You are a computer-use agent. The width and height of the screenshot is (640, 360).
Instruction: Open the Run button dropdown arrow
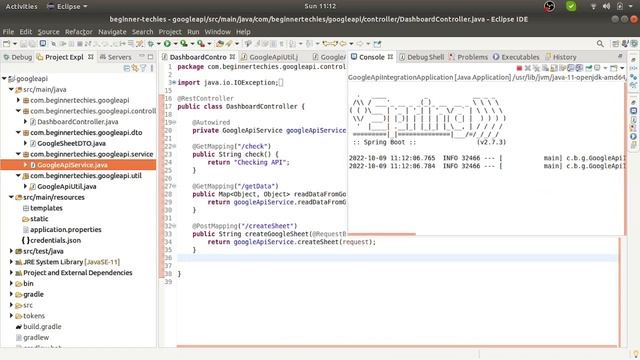click(176, 44)
